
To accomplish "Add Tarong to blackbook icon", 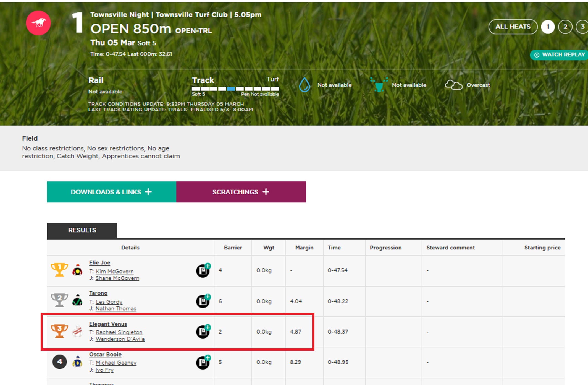I will (203, 301).
